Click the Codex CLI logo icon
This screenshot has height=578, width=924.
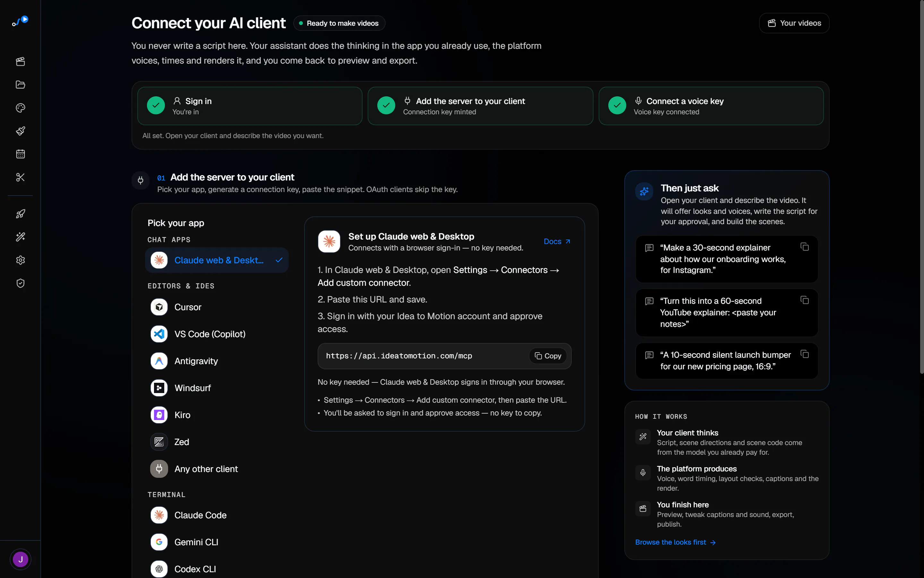[159, 569]
